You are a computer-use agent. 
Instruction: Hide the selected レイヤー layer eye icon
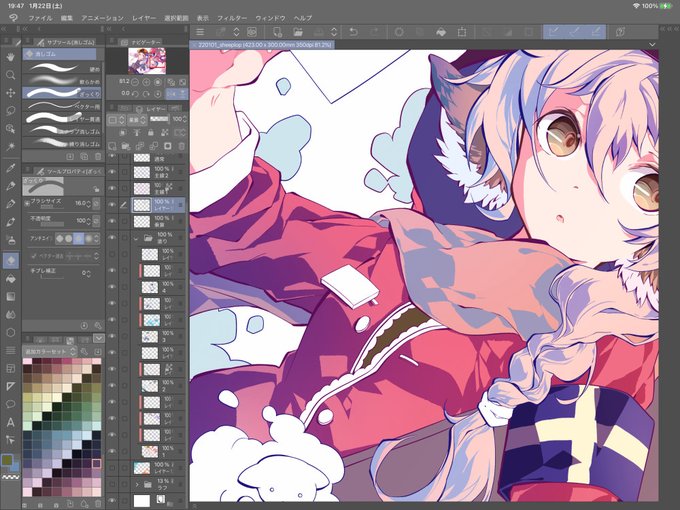point(112,205)
